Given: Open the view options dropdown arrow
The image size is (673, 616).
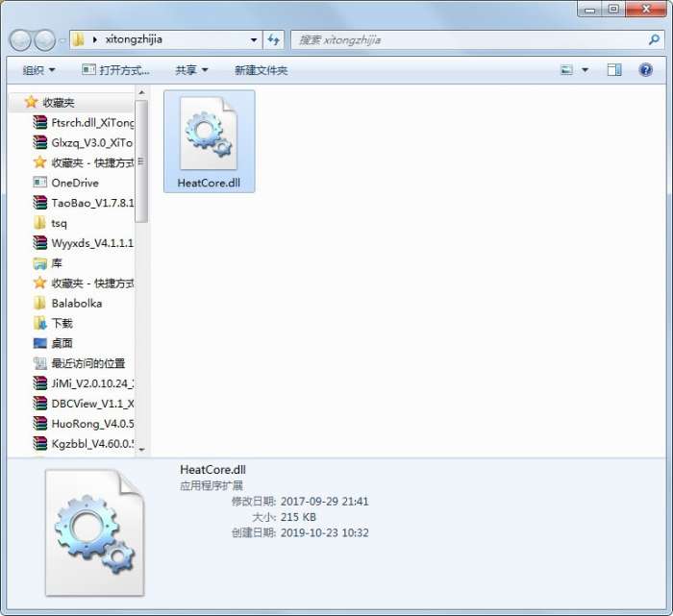Looking at the screenshot, I should point(585,70).
